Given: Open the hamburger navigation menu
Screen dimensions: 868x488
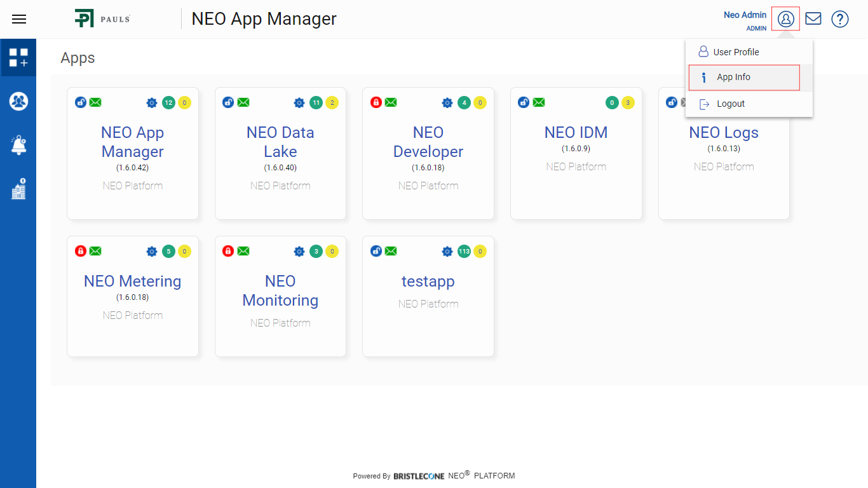Looking at the screenshot, I should 19,19.
